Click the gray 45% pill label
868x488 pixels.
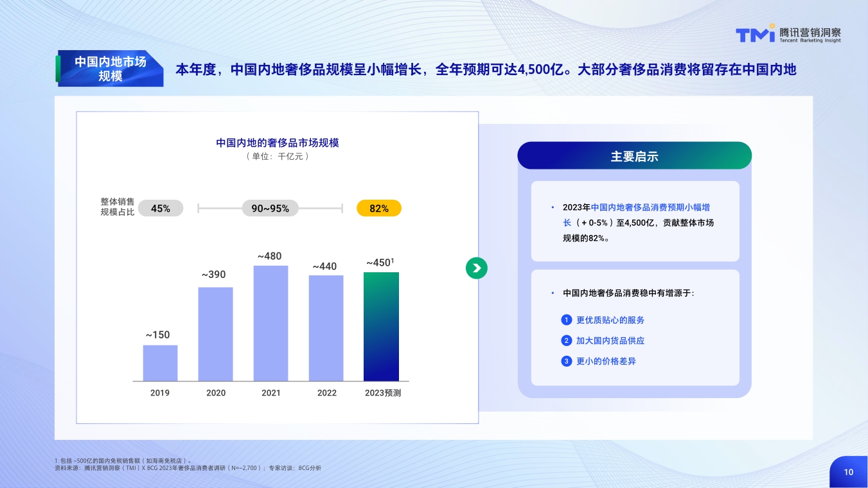coord(161,208)
